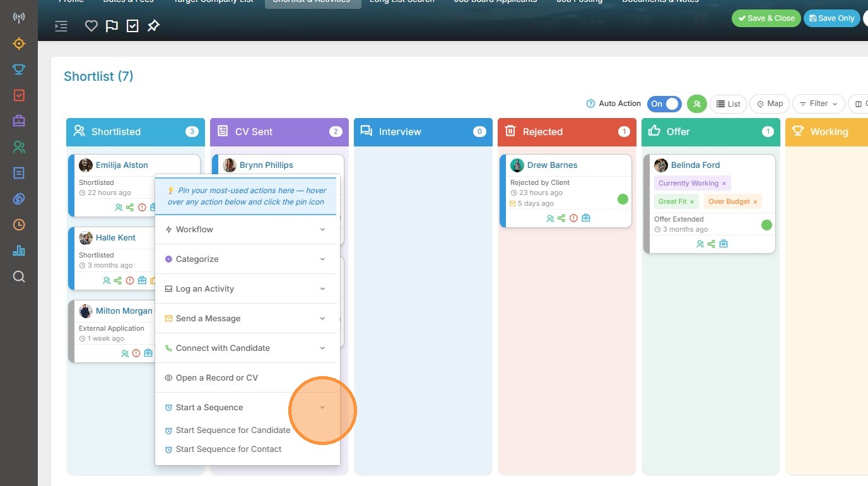The image size is (868, 486).
Task: Click the Save & Close button
Action: click(x=766, y=18)
